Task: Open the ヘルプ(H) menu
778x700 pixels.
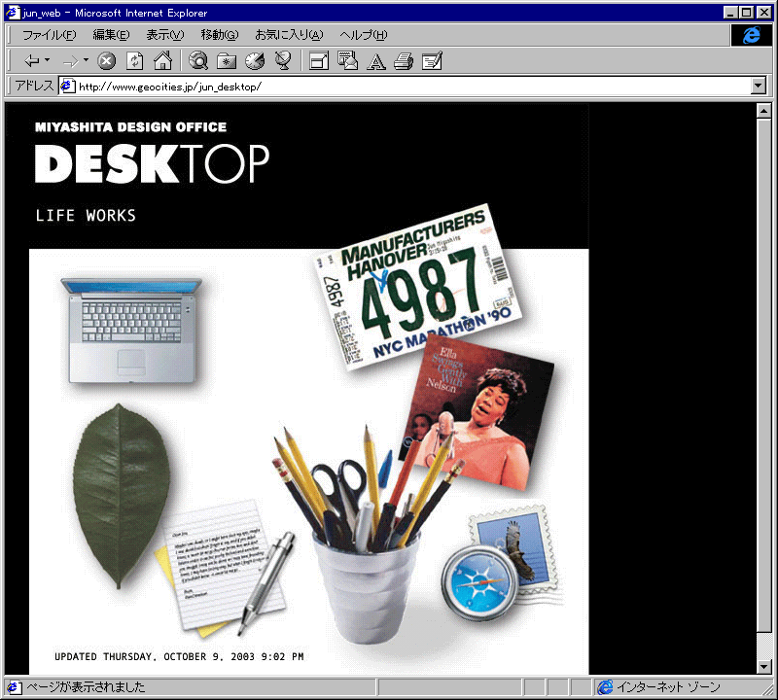Action: pyautogui.click(x=364, y=35)
